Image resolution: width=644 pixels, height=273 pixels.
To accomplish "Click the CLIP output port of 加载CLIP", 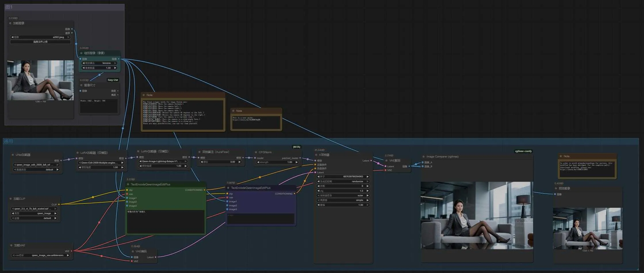I will click(x=59, y=205).
